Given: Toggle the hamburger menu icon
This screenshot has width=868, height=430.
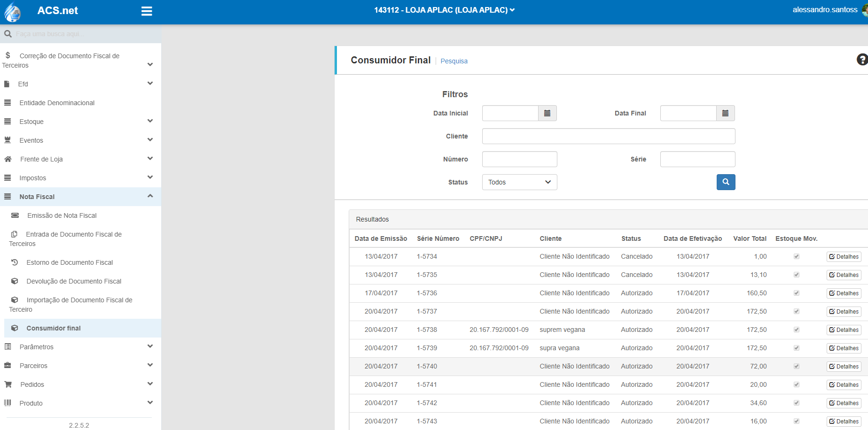Looking at the screenshot, I should (147, 11).
